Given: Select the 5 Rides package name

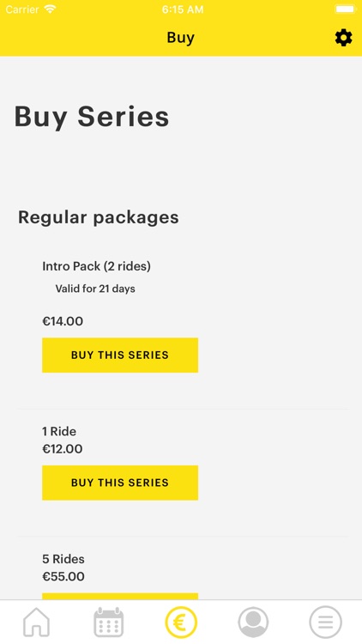Looking at the screenshot, I should (x=63, y=559).
